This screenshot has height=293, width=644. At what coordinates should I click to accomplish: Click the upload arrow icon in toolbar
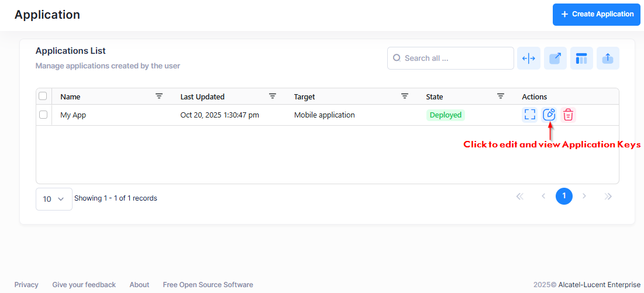tap(608, 58)
